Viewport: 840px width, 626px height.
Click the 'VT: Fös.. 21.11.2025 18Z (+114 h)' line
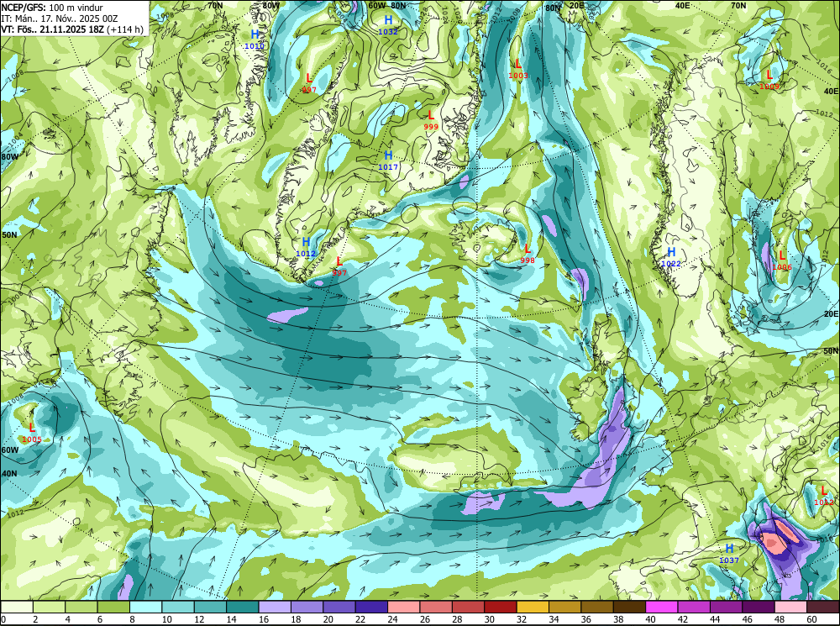[x=72, y=29]
